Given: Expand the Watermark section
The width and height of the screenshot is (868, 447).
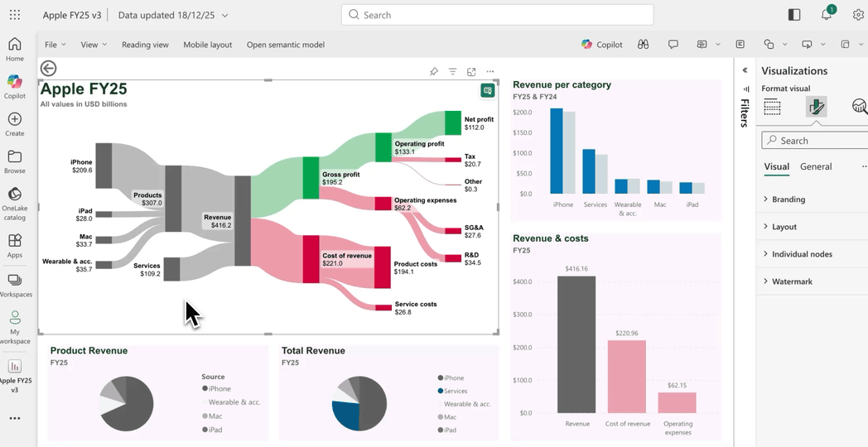Looking at the screenshot, I should 791,281.
